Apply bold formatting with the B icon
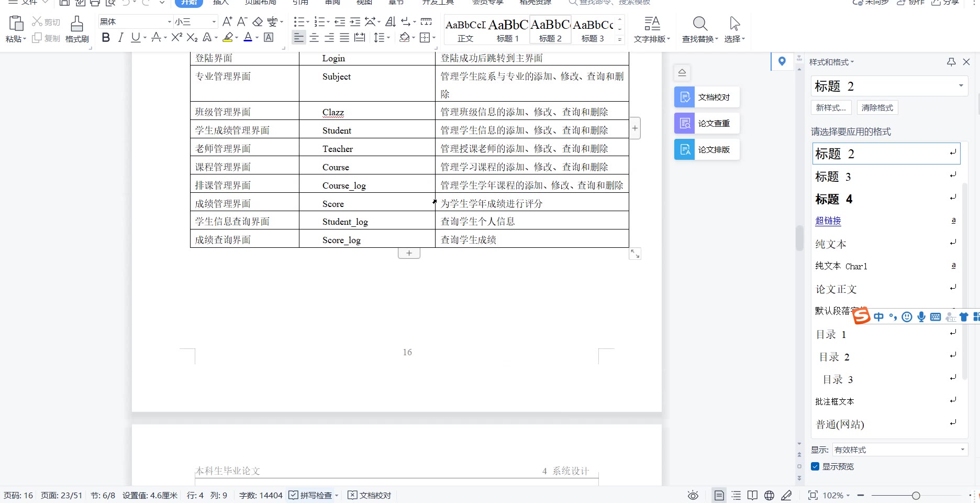 coord(106,38)
